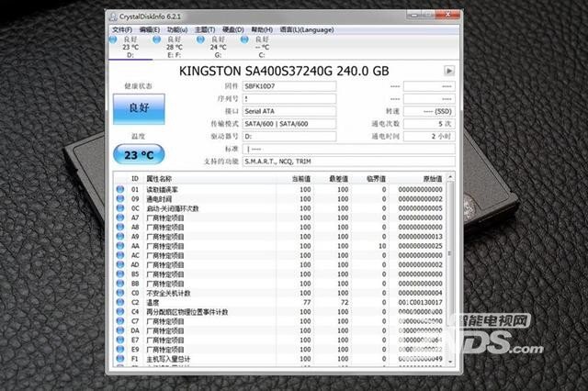Click current value 77 in row C2
Screen dimensions: 588x391
(307, 302)
